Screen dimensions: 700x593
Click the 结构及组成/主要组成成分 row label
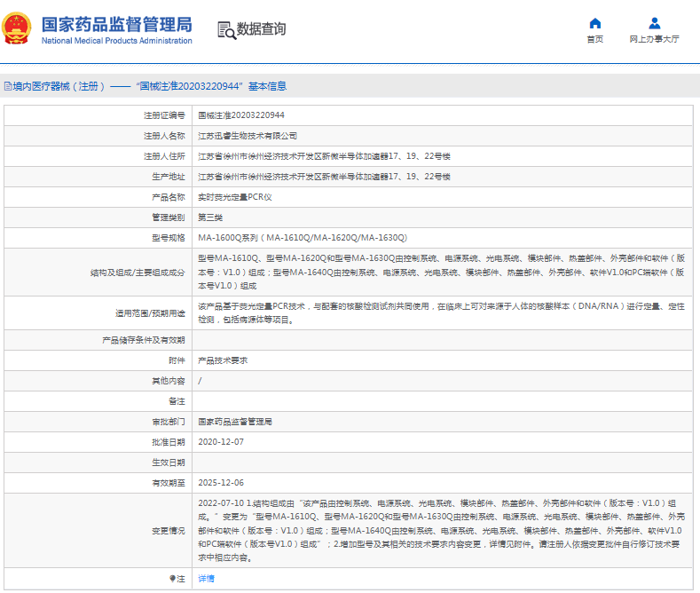click(x=138, y=273)
